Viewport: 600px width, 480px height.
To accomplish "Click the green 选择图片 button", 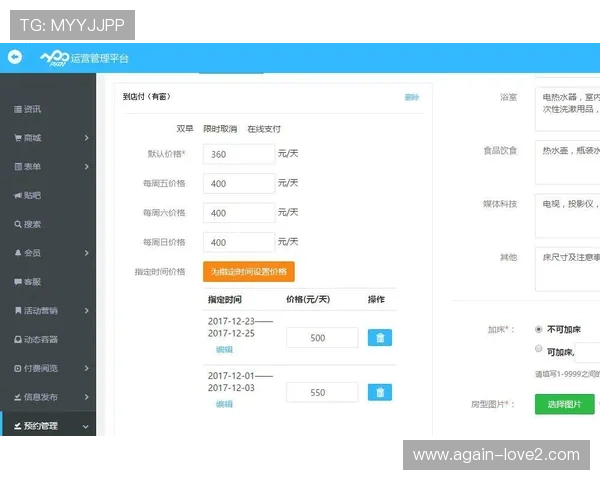I will click(x=565, y=404).
